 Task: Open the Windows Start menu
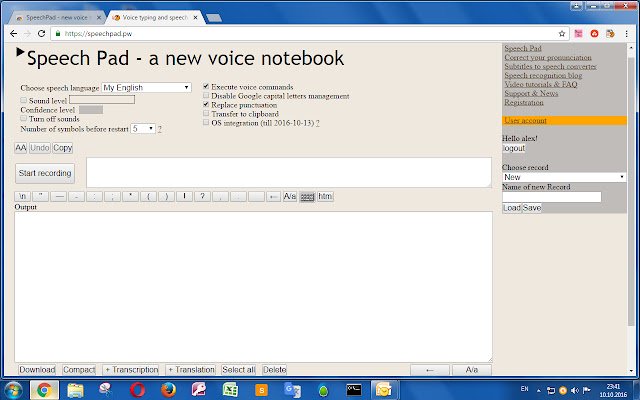coord(13,390)
